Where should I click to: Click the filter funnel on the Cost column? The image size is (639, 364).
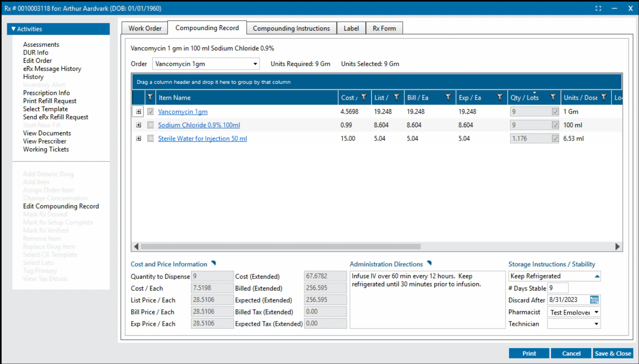pos(364,97)
